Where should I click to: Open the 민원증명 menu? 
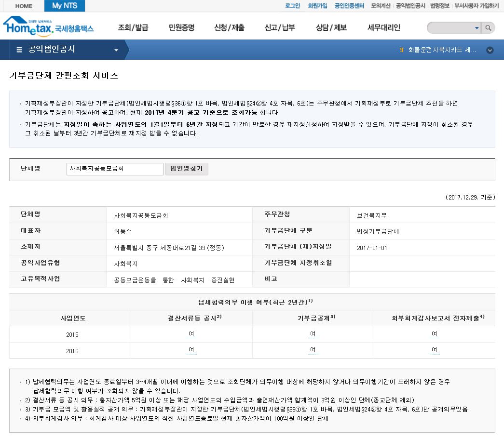[x=181, y=27]
